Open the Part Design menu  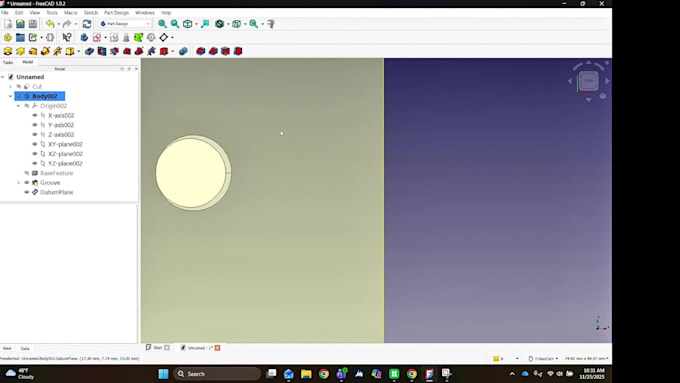click(116, 13)
